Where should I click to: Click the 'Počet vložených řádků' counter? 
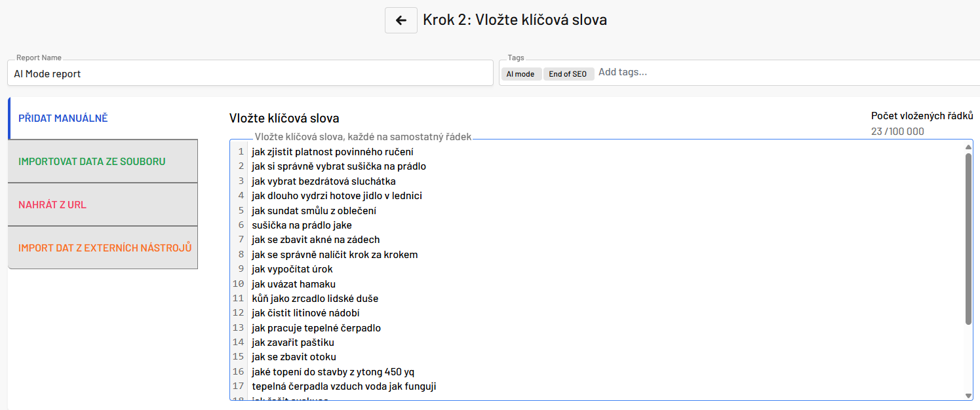tap(922, 116)
